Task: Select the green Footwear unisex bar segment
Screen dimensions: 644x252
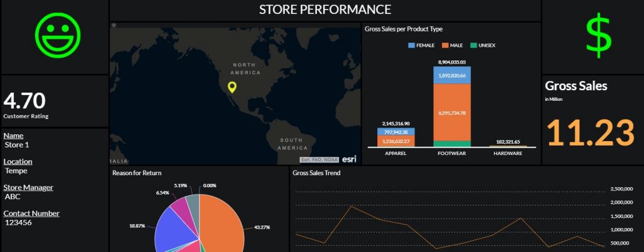Action: 452,144
